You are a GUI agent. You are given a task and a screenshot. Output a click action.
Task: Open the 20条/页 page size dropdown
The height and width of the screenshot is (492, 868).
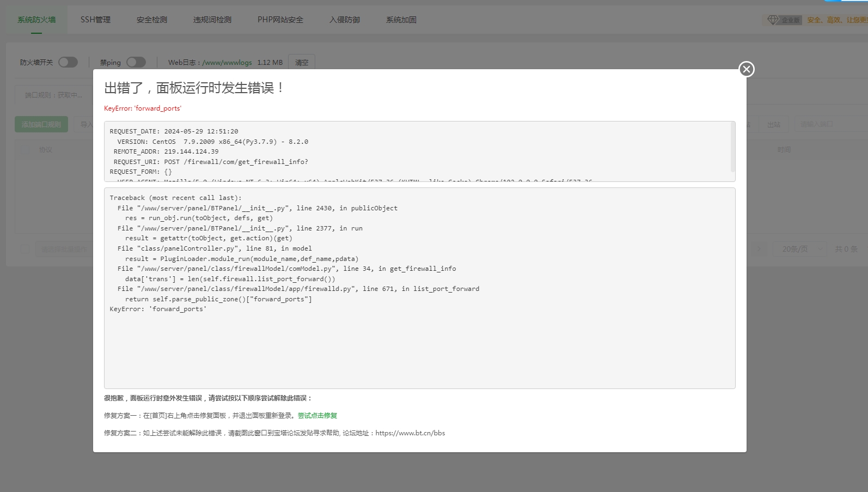point(800,249)
